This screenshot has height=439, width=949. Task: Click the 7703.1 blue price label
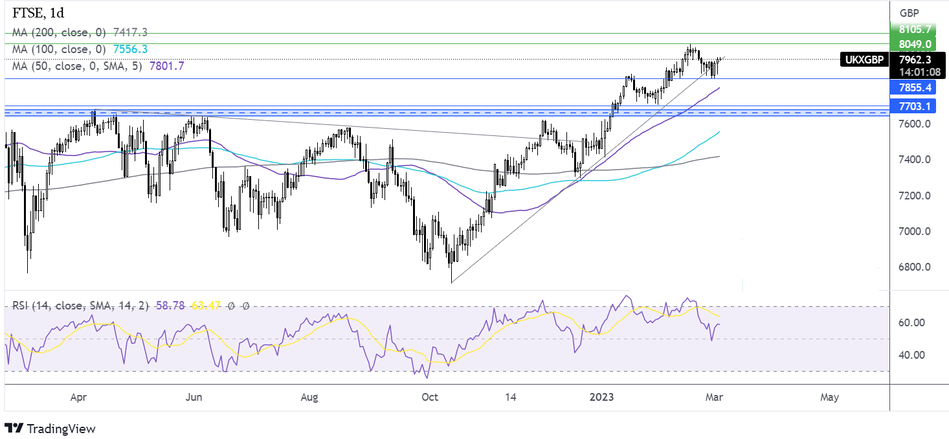(914, 106)
